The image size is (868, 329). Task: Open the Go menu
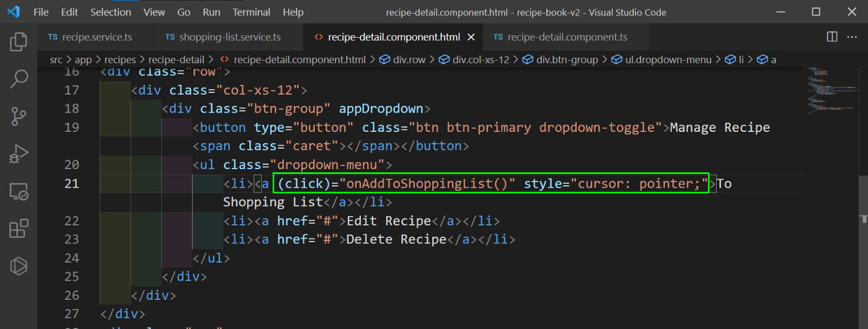click(184, 12)
